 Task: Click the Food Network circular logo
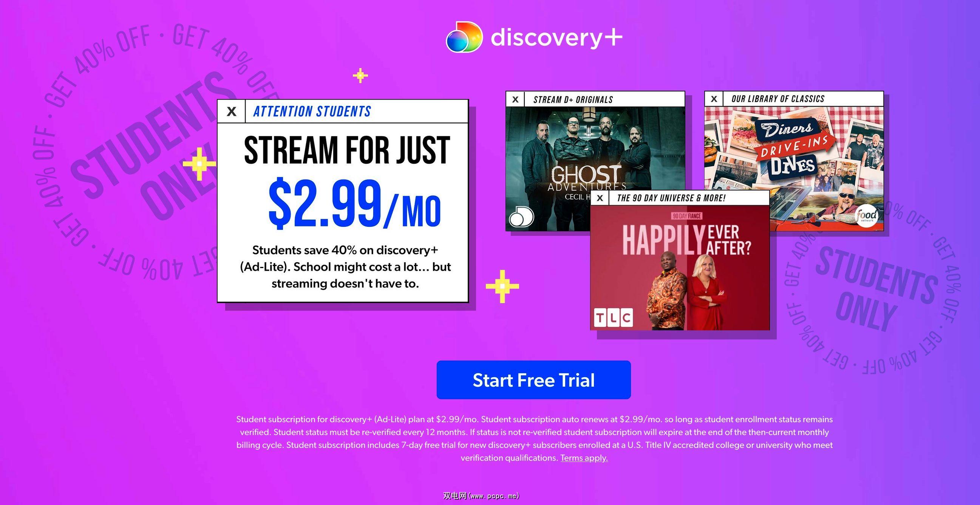point(866,215)
